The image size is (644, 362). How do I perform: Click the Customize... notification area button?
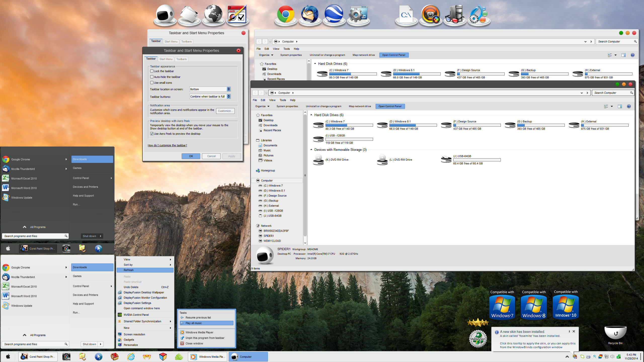pos(225,111)
